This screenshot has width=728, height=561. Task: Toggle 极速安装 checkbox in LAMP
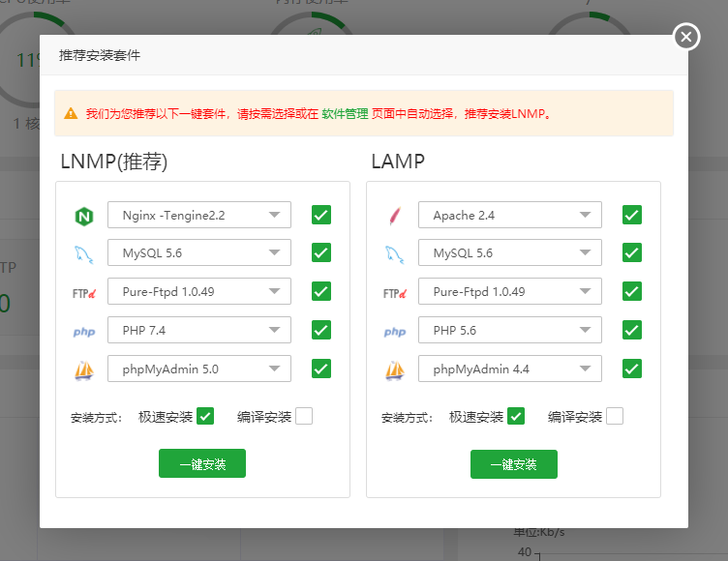point(516,416)
